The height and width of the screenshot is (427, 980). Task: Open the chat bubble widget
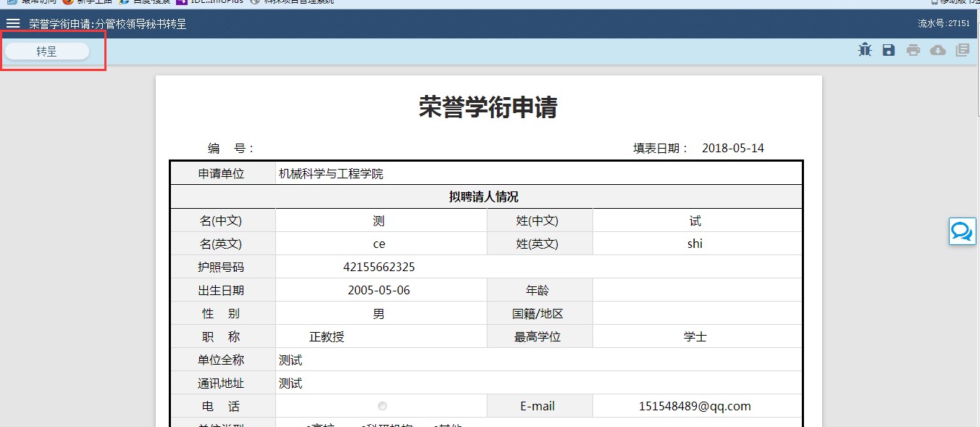pos(962,231)
